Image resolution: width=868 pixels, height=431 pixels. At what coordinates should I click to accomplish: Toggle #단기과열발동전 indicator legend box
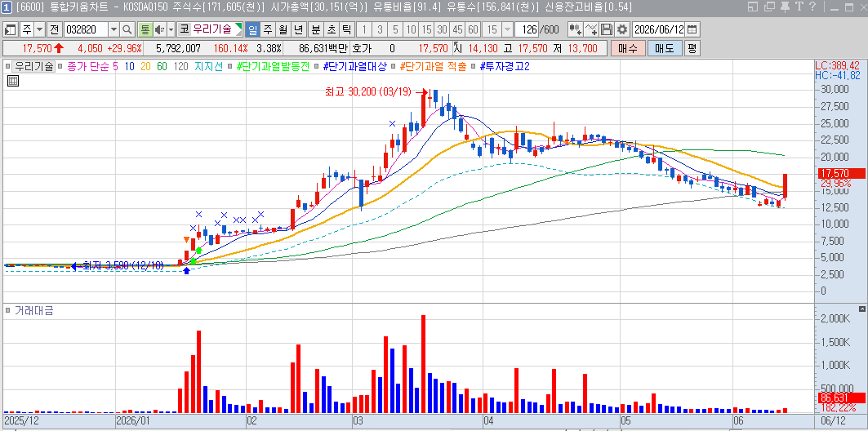pyautogui.click(x=231, y=66)
